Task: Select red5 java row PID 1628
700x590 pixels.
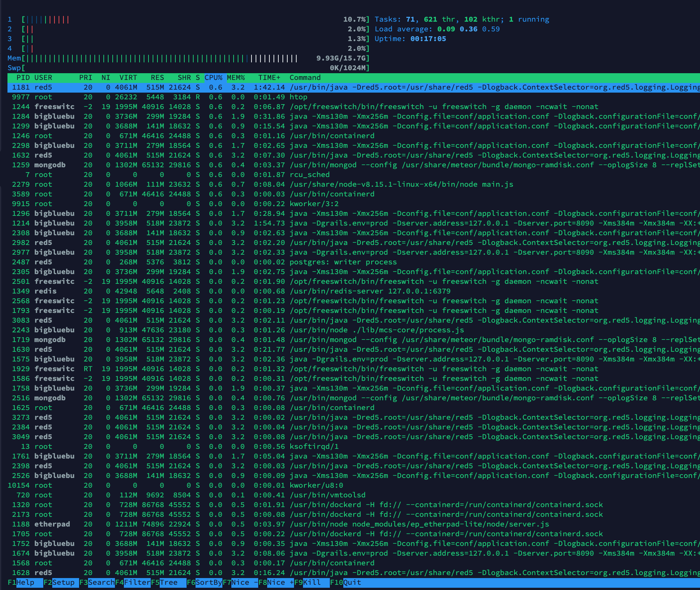Action: pyautogui.click(x=354, y=573)
